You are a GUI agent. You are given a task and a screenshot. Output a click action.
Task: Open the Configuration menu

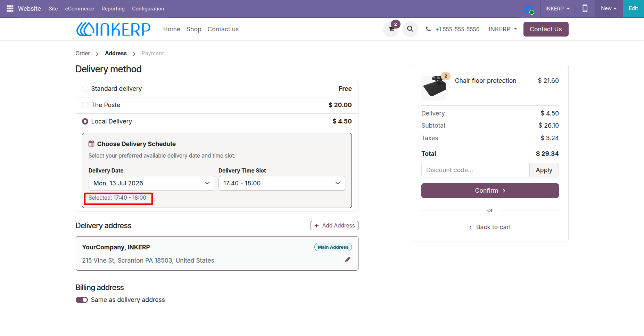pos(148,8)
